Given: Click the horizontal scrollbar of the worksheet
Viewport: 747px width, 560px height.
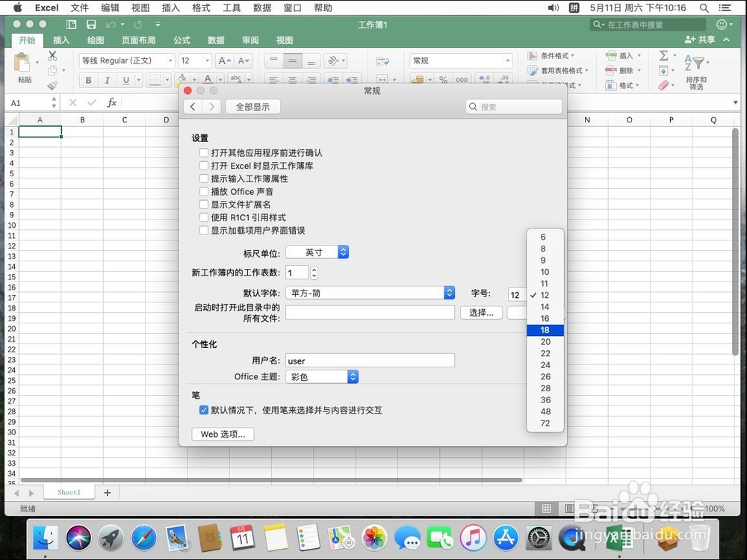Looking at the screenshot, I should point(272,480).
